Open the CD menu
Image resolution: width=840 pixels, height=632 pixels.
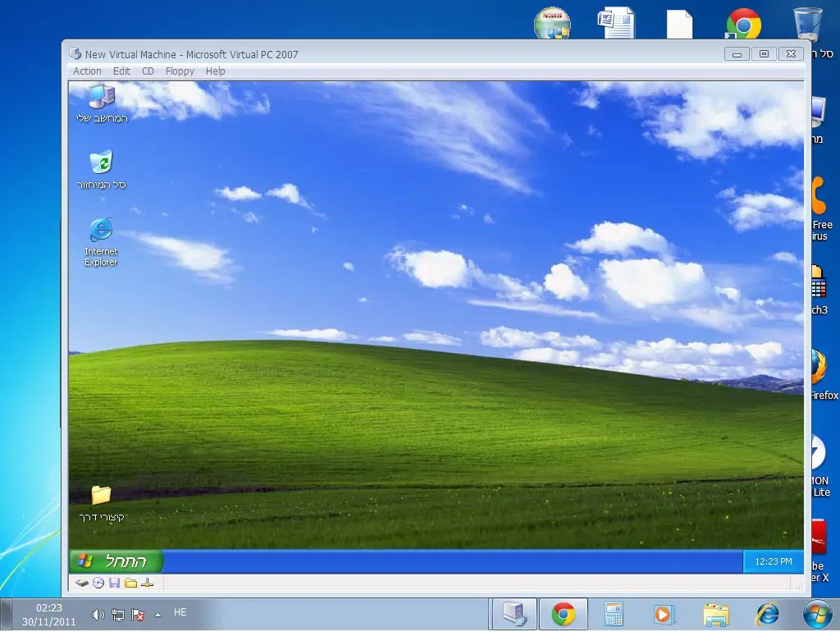(148, 71)
